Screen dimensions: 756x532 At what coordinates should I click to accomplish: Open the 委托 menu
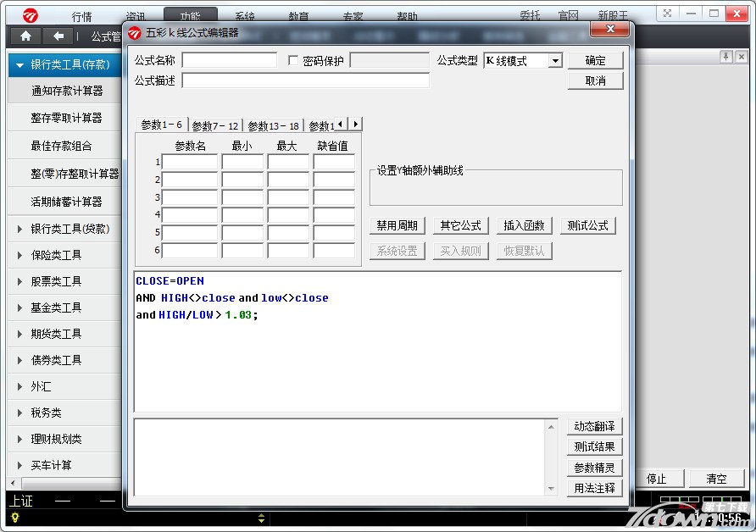coord(530,16)
